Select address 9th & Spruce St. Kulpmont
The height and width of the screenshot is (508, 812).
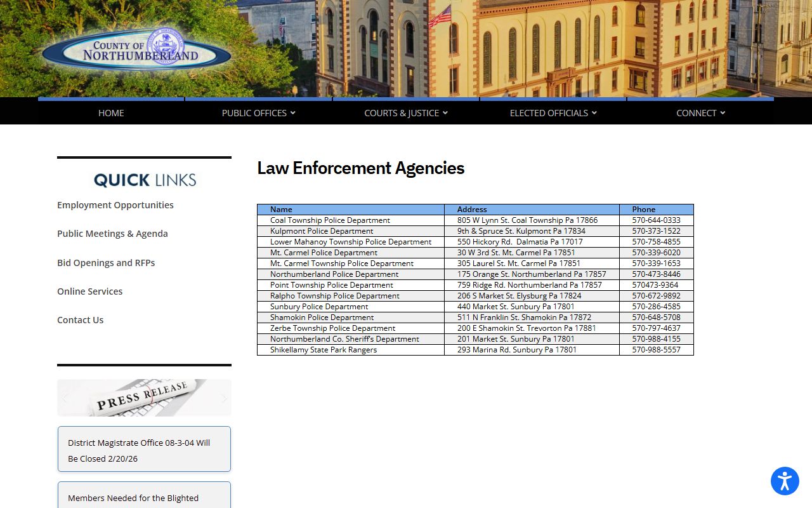point(532,231)
